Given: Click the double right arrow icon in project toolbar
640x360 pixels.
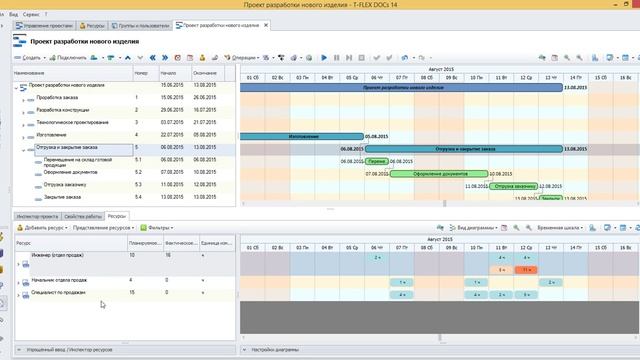Looking at the screenshot, I should pos(165,58).
